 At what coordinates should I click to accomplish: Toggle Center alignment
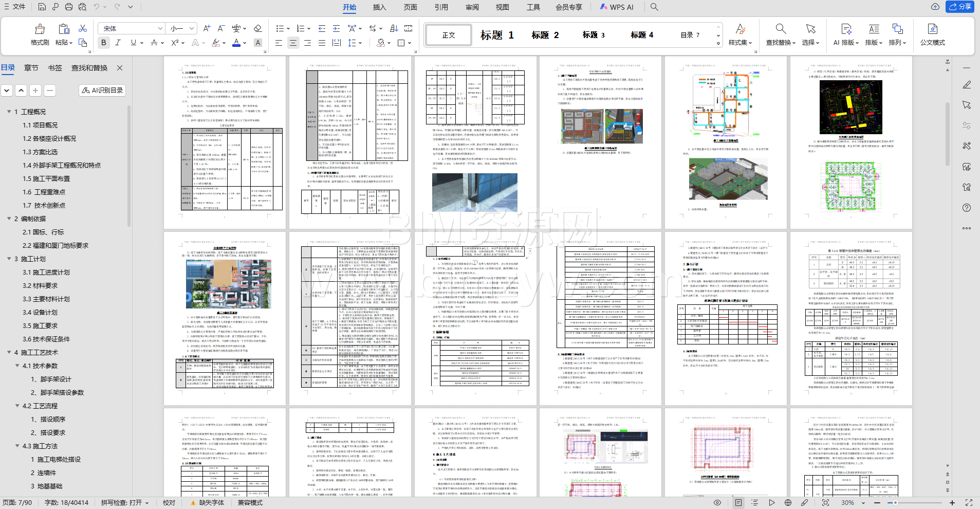pyautogui.click(x=293, y=43)
